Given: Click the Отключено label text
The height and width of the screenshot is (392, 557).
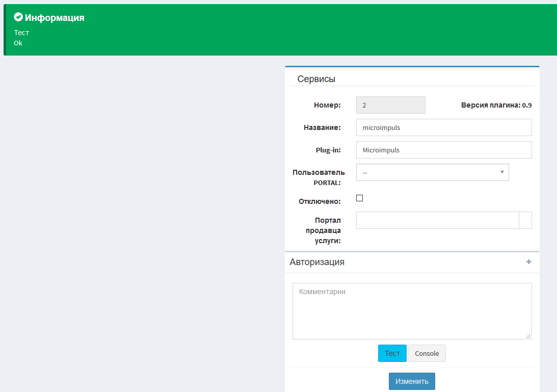Looking at the screenshot, I should click(x=320, y=201).
